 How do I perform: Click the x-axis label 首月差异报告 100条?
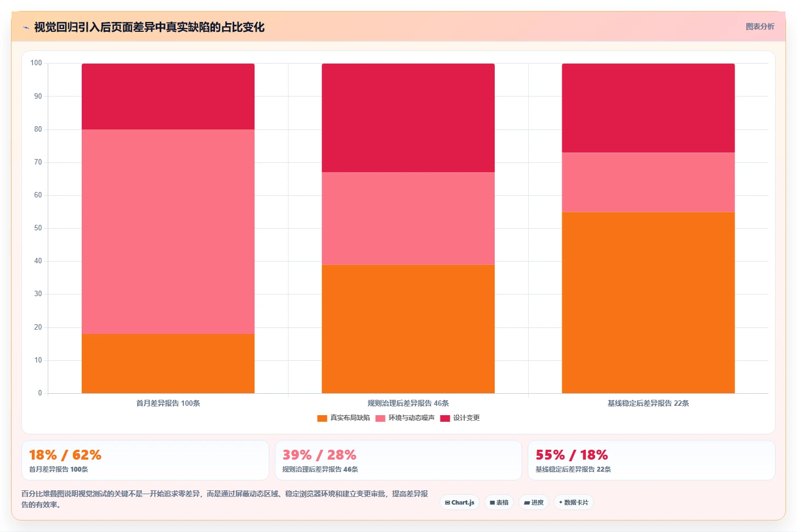tap(168, 403)
